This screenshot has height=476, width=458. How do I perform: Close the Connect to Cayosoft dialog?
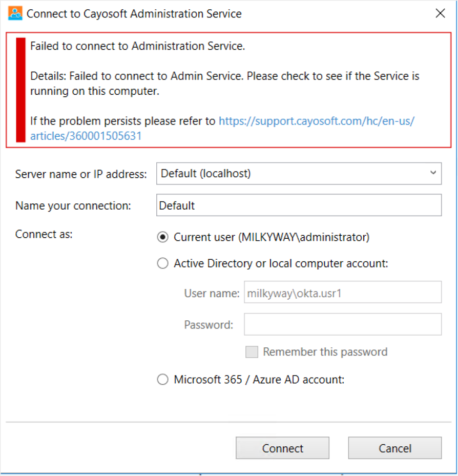click(440, 13)
